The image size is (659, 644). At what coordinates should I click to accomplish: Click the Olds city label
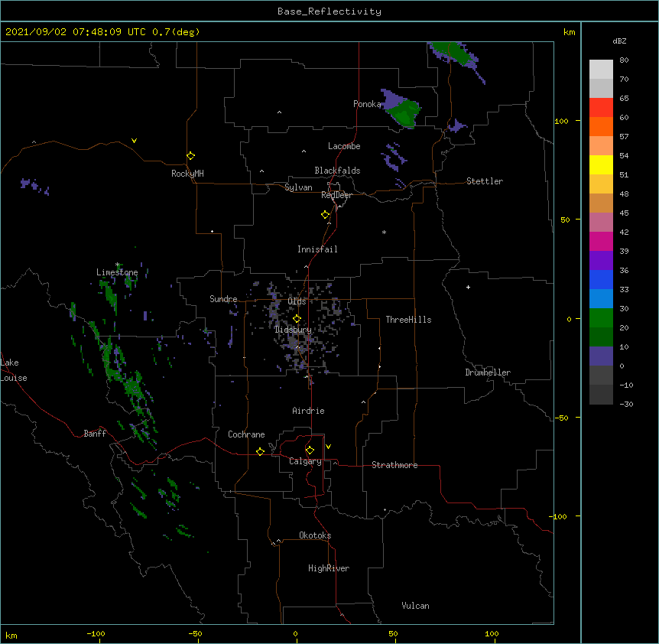pos(297,301)
